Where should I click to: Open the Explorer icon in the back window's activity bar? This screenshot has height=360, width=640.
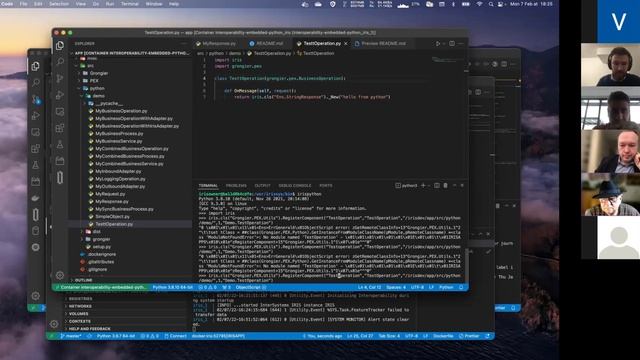point(36,66)
